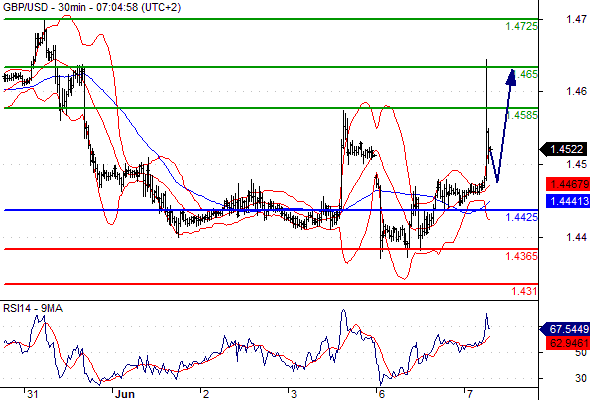Image resolution: width=590 pixels, height=400 pixels.
Task: Click the 1.44 price axis label
Action: 576,237
